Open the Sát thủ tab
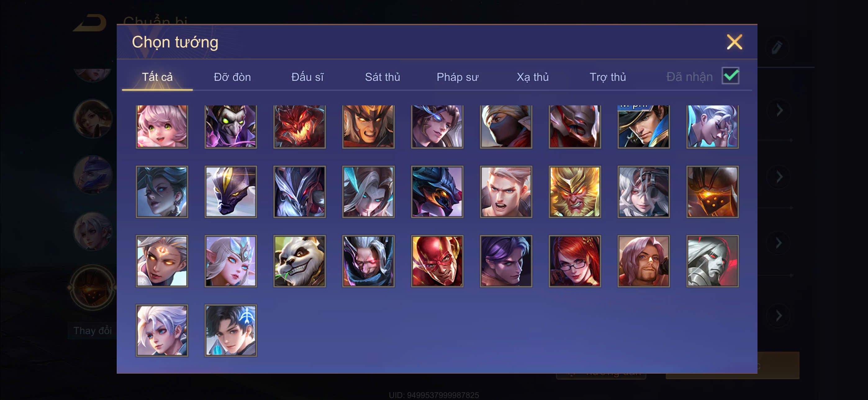The height and width of the screenshot is (400, 868). pos(382,77)
